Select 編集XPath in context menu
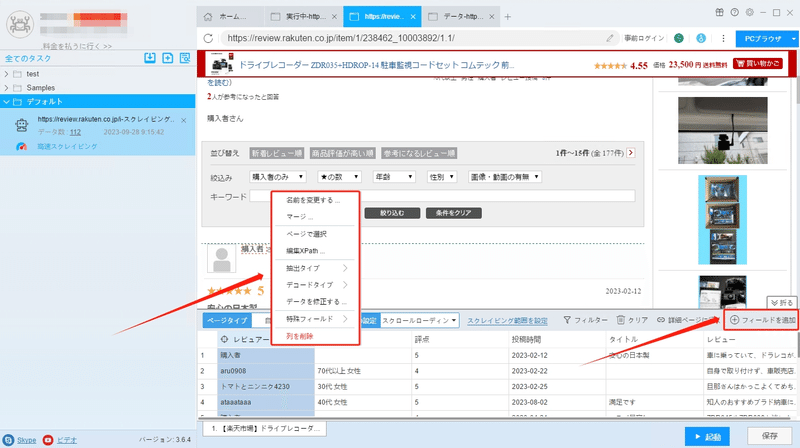The width and height of the screenshot is (800, 448). 305,251
